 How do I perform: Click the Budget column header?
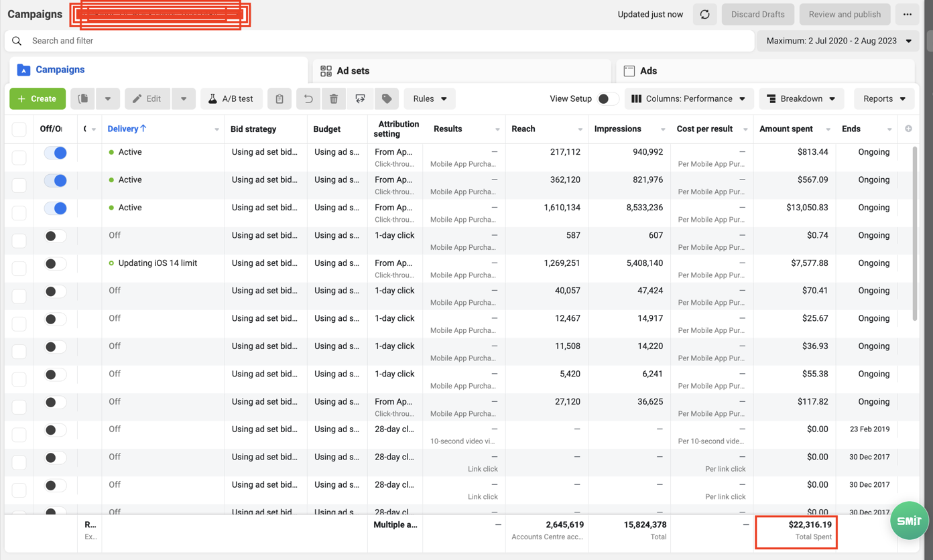point(327,129)
